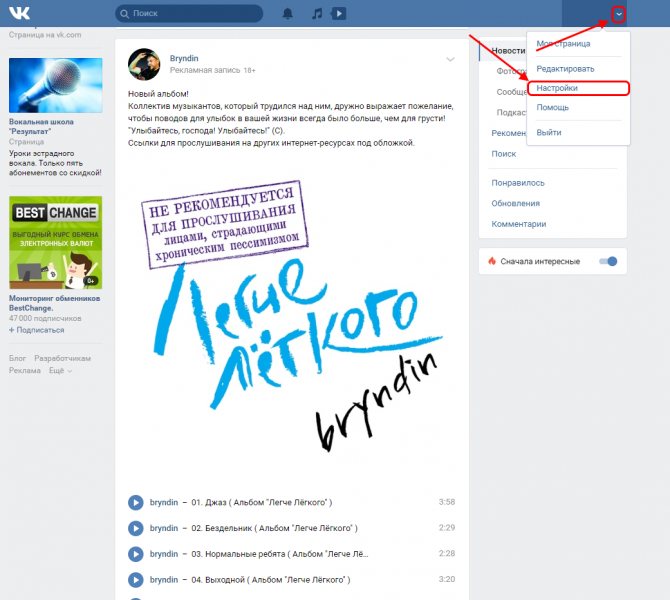Toggle the Сначала интересные switch
This screenshot has width=670, height=600.
click(x=608, y=261)
